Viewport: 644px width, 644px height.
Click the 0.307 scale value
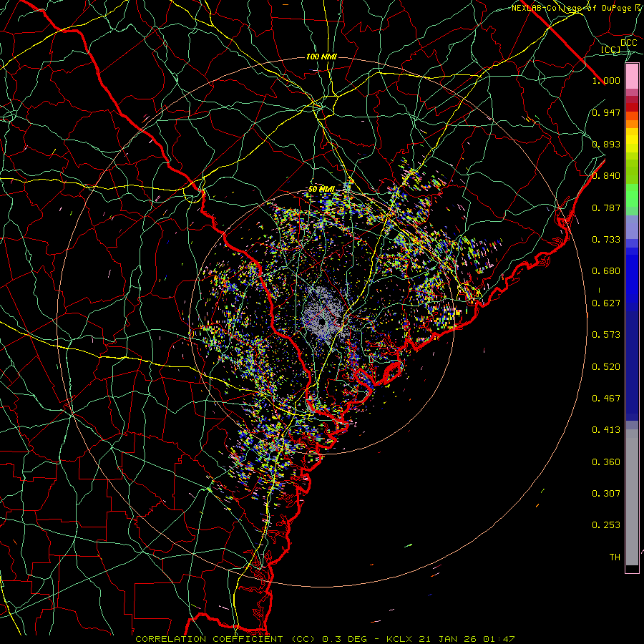tap(606, 494)
